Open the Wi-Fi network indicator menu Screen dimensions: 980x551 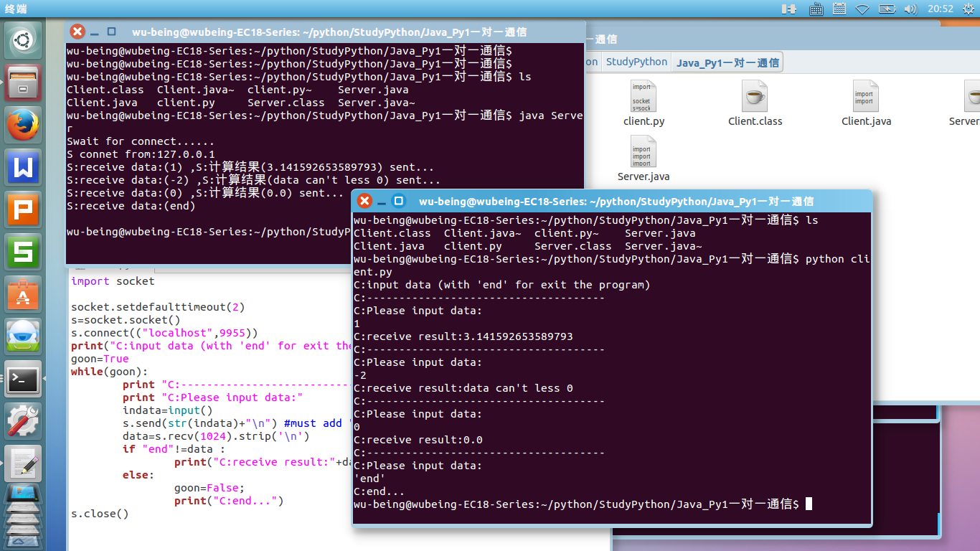[x=862, y=9]
